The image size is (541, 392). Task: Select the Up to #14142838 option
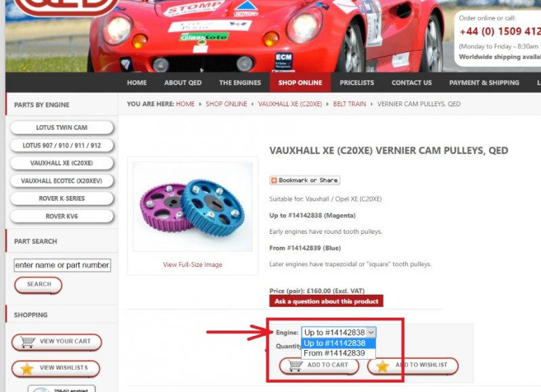point(338,343)
